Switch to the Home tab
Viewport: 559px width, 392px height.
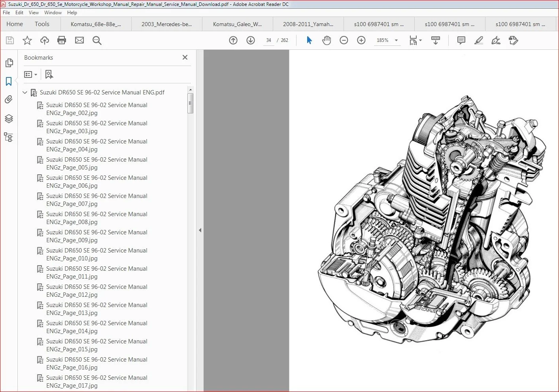click(15, 24)
